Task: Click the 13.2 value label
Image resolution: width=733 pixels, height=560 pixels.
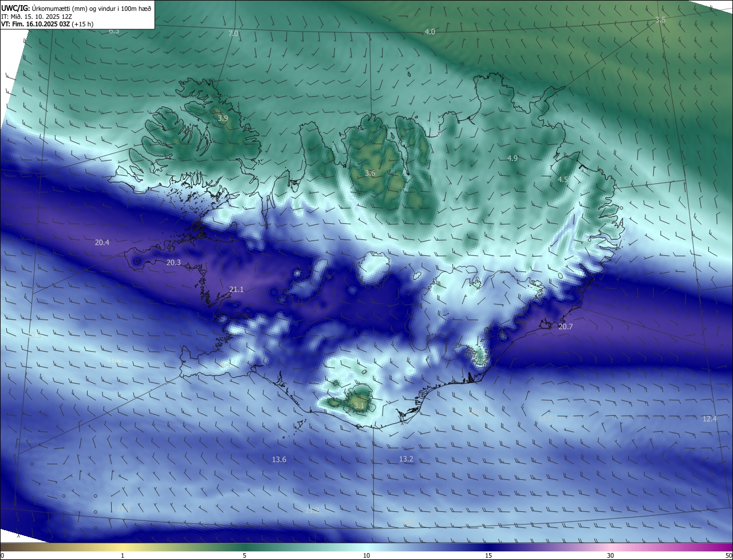Action: 406,459
